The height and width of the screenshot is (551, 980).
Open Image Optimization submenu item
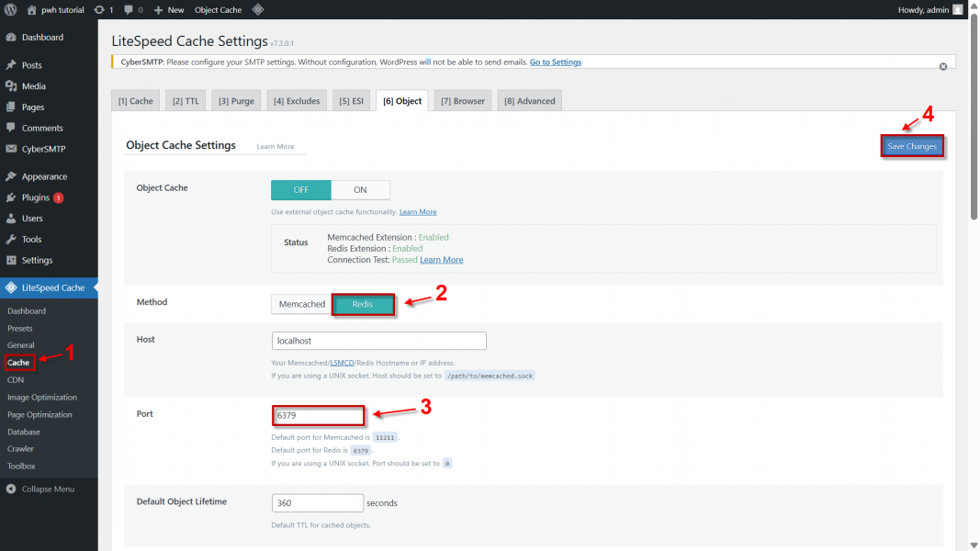tap(42, 398)
